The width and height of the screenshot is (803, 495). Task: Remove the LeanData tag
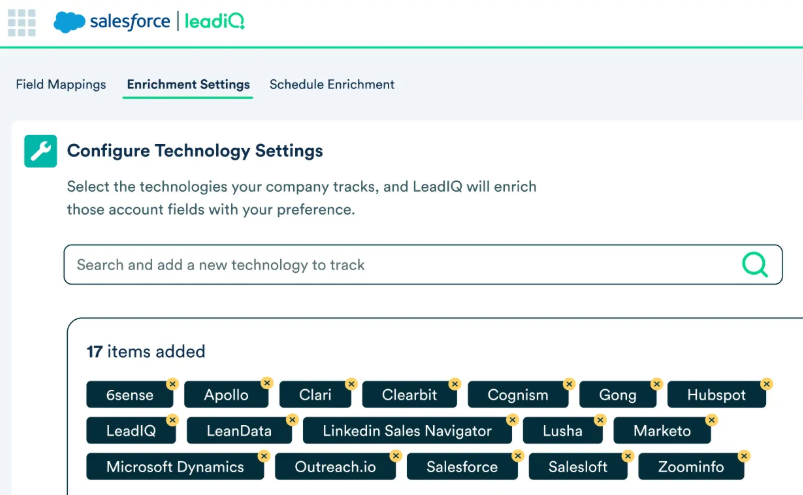(x=292, y=420)
